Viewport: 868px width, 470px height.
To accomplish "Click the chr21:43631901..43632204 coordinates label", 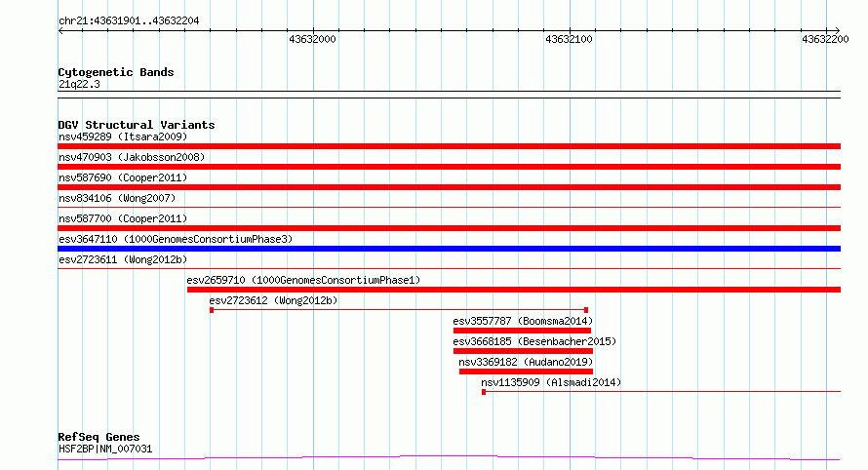I will click(129, 20).
